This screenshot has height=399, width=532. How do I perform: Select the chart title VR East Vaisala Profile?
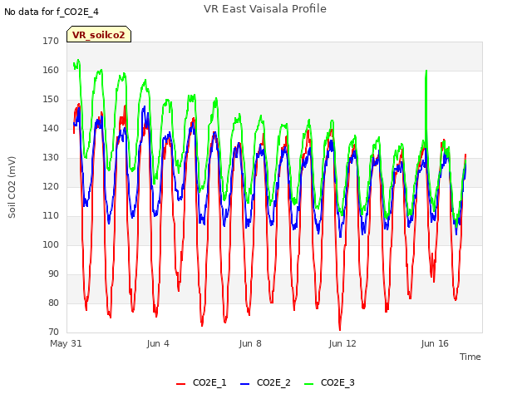[265, 9]
